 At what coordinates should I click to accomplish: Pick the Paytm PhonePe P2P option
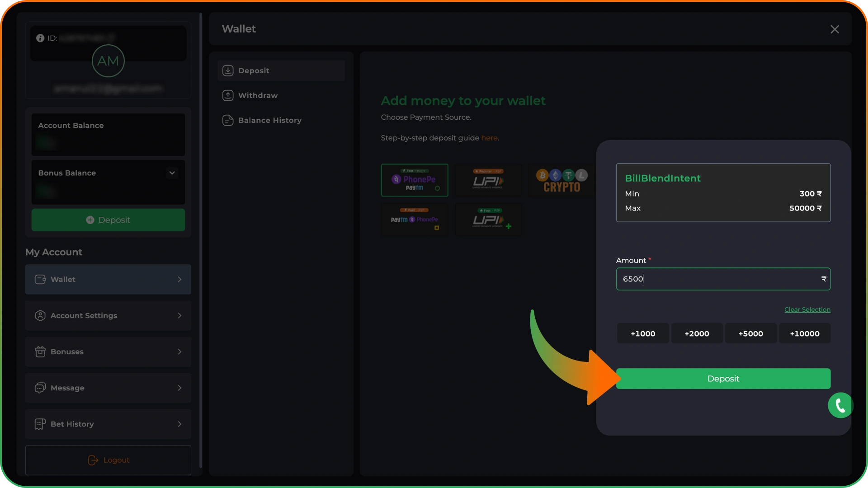(x=415, y=219)
